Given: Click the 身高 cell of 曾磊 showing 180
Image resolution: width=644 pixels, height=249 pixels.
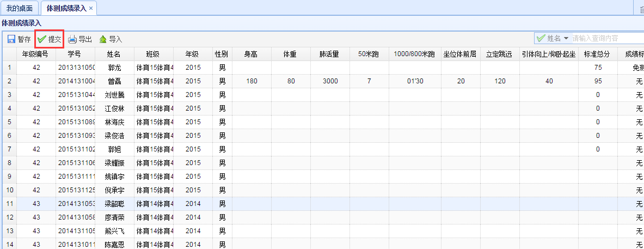Looking at the screenshot, I should (x=252, y=81).
